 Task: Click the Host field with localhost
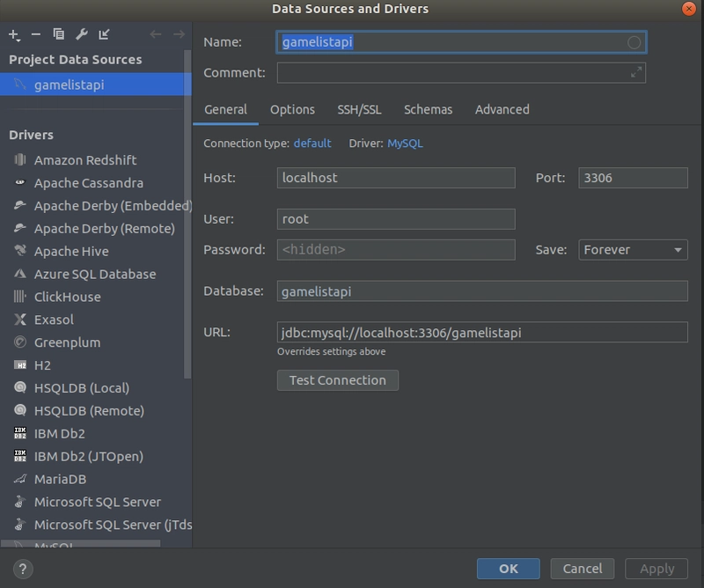tap(396, 178)
